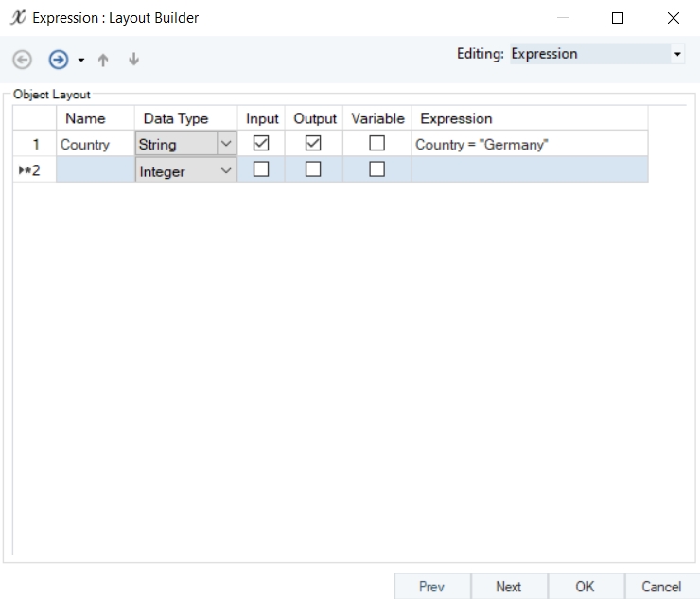Open the Editing Expression dropdown
This screenshot has width=700, height=599.
(x=677, y=55)
